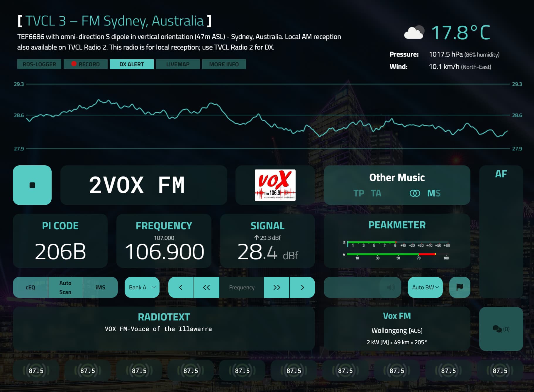Click the 106.900 frequency display

(x=164, y=252)
